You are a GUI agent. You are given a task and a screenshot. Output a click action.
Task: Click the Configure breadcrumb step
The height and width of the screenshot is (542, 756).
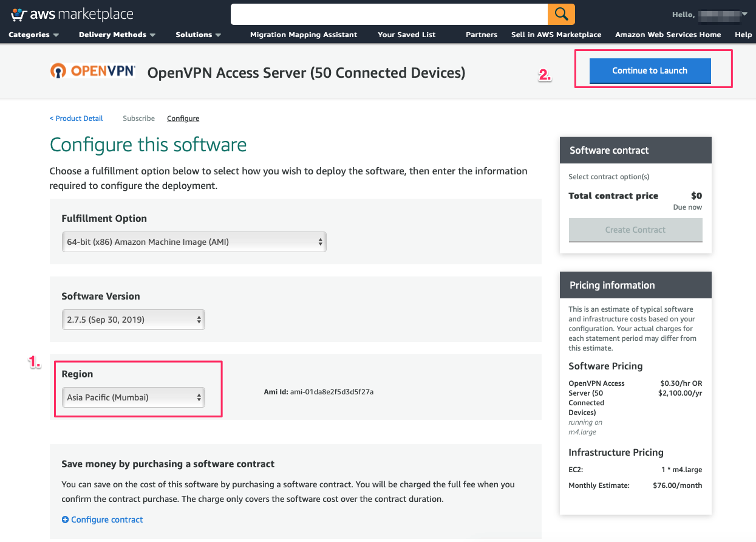183,118
